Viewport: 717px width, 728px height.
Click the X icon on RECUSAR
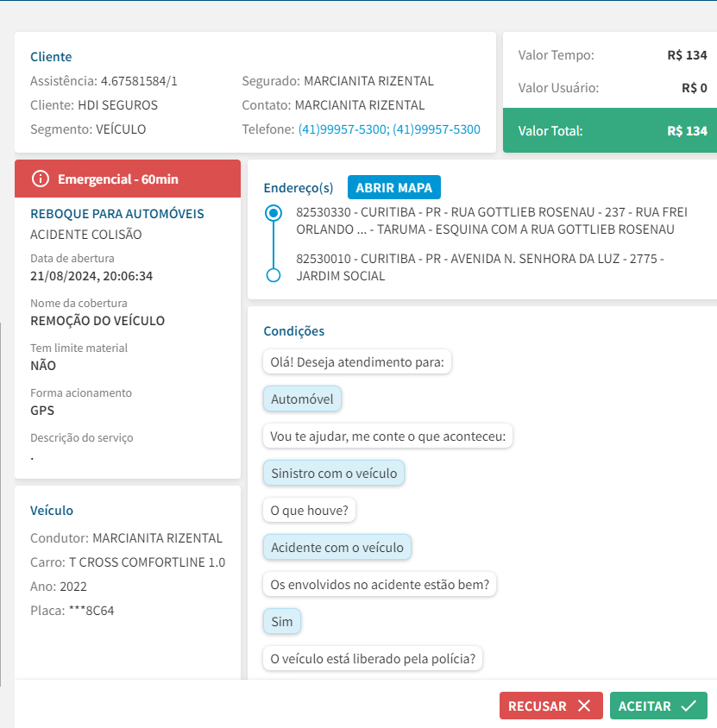point(584,706)
